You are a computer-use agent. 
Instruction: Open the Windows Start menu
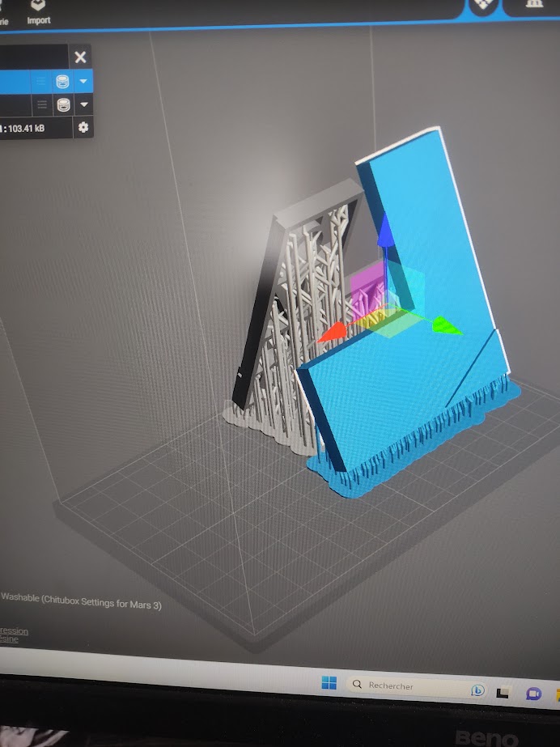(x=329, y=683)
